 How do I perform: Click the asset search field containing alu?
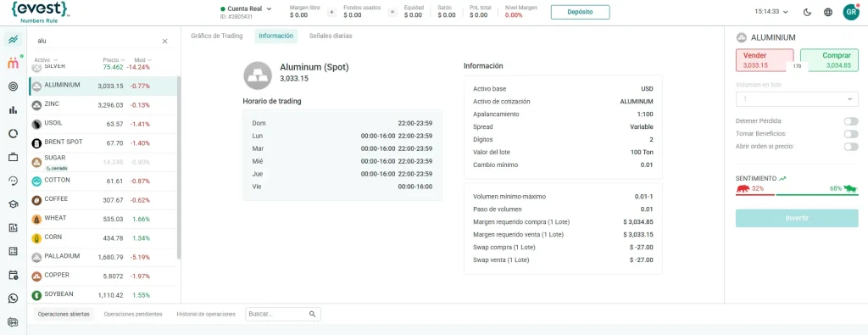point(97,41)
